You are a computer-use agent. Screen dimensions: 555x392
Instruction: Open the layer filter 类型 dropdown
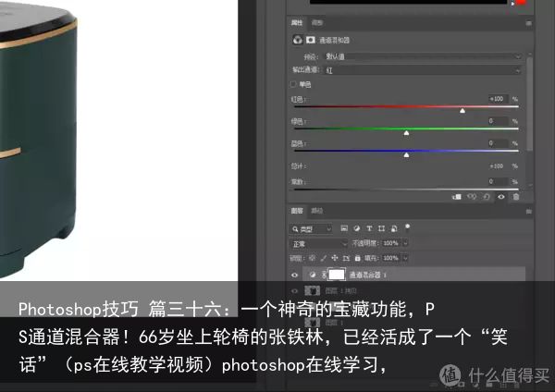[311, 229]
